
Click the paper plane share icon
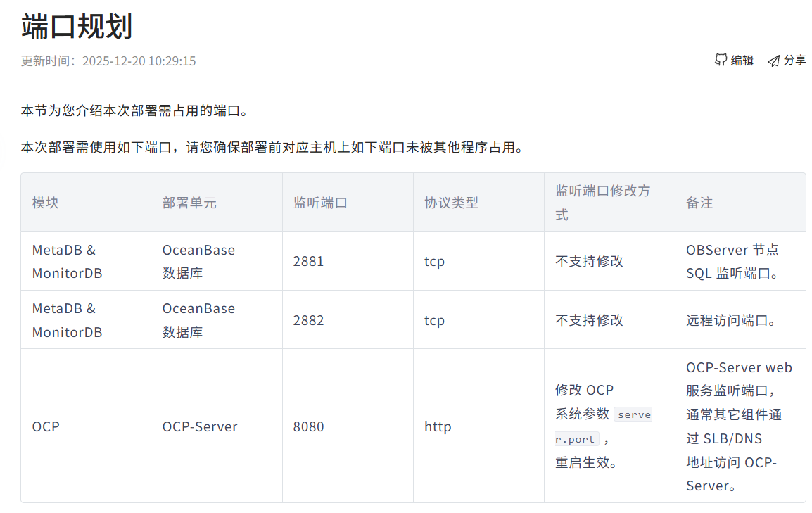coord(773,61)
